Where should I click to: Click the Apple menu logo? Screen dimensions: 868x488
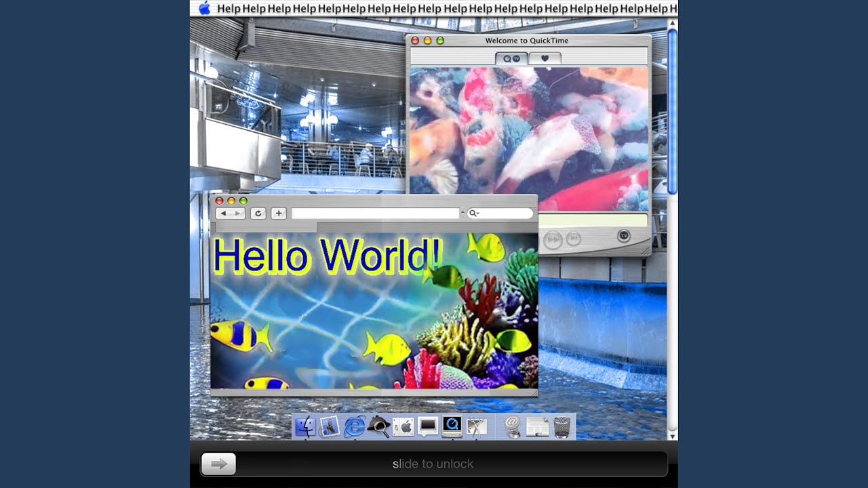tap(204, 8)
